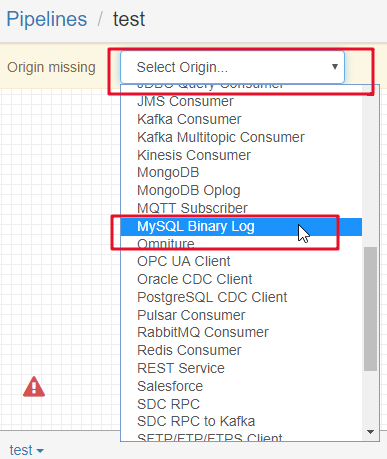Open the Select Origin dropdown

tap(232, 67)
